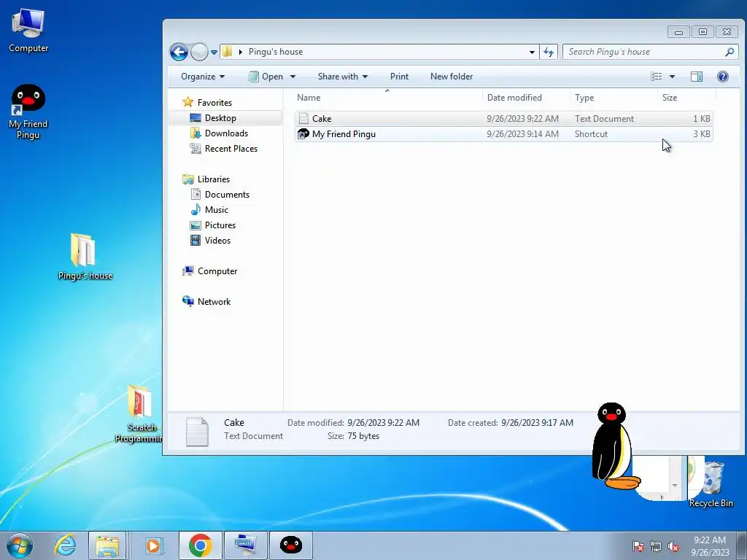Select the Cake text document icon
The image size is (747, 560).
[x=303, y=119]
